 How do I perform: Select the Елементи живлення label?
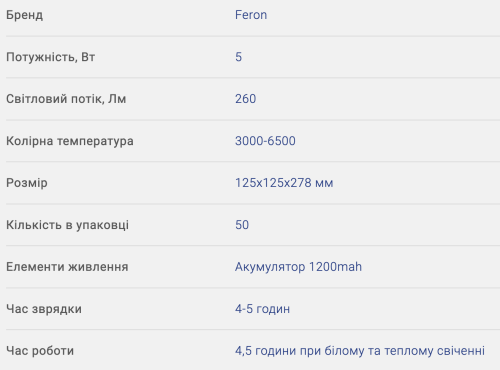pyautogui.click(x=67, y=267)
